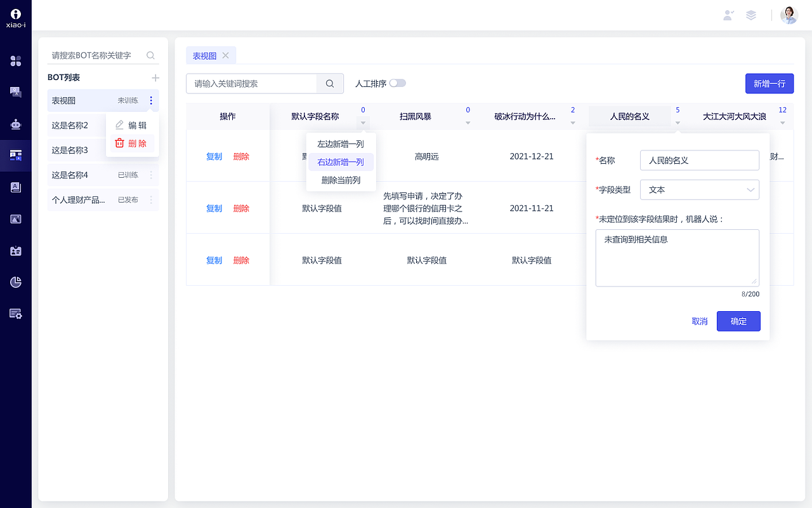Screen dimensions: 812x508
Task: Open the form settings icon at sidebar bottom
Action: pos(16,313)
